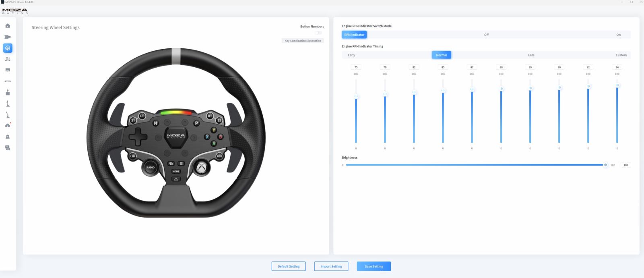Screen dimensions: 644x278
Task: Click the slider handle under value 88
Action: tap(501, 89)
